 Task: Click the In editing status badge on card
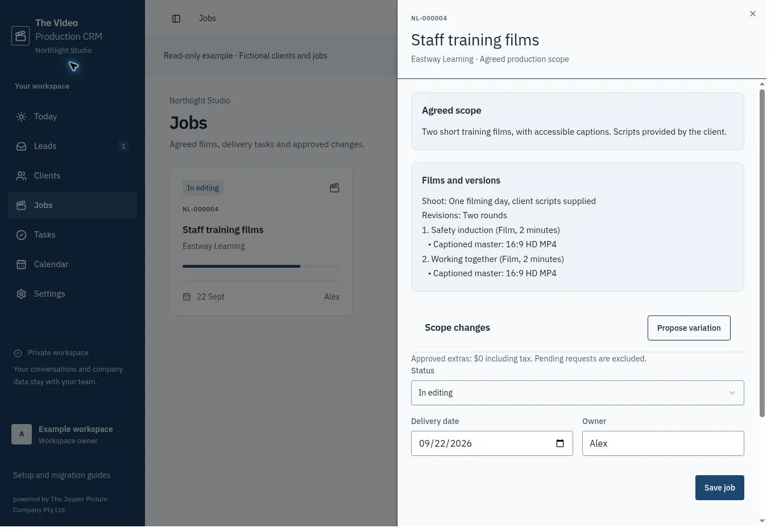(x=203, y=188)
